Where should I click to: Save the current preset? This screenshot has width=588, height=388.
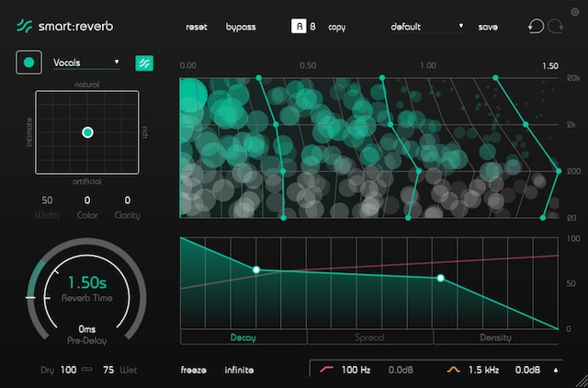click(x=488, y=27)
